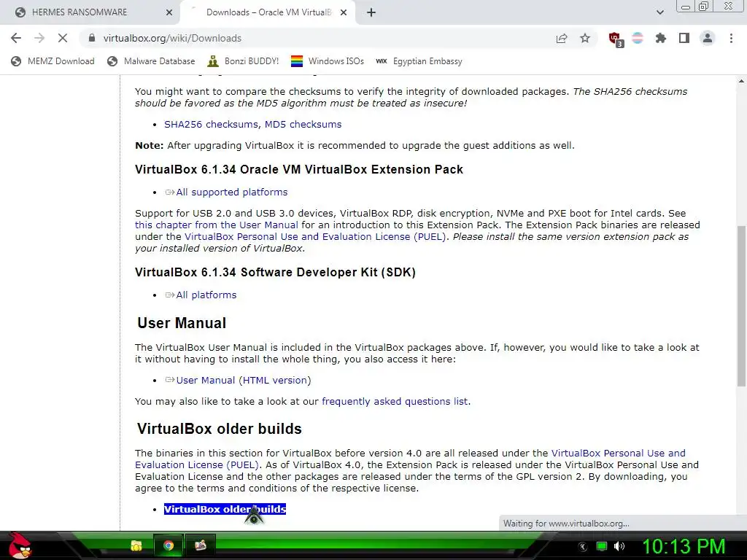Open MD5 checksums link

[x=303, y=124]
